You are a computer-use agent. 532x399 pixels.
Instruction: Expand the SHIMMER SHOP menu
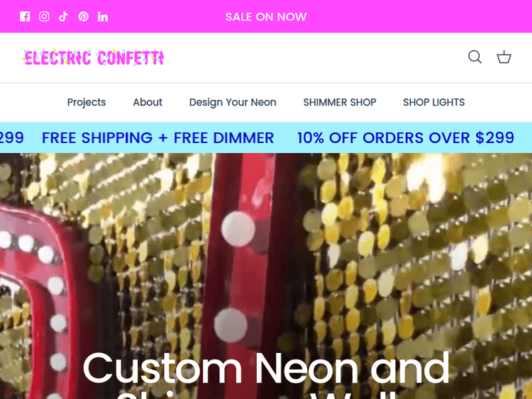[x=340, y=102]
